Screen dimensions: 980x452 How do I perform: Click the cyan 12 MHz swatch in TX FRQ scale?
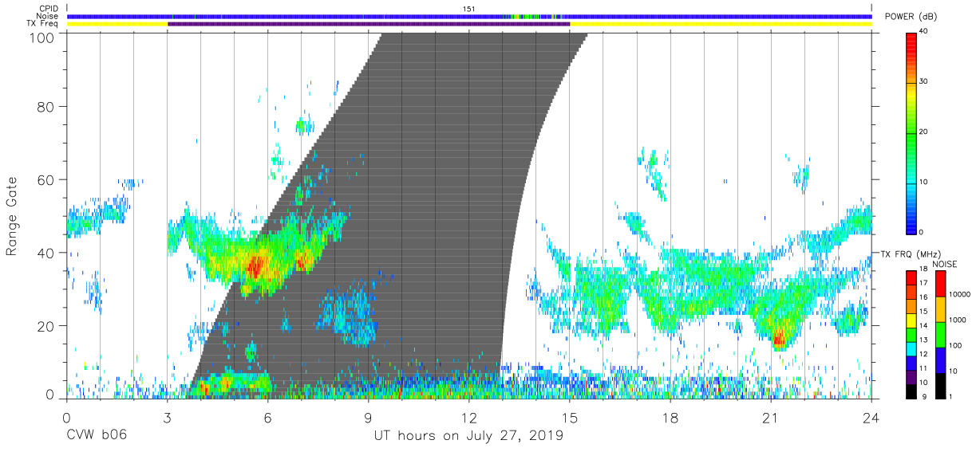click(x=911, y=348)
